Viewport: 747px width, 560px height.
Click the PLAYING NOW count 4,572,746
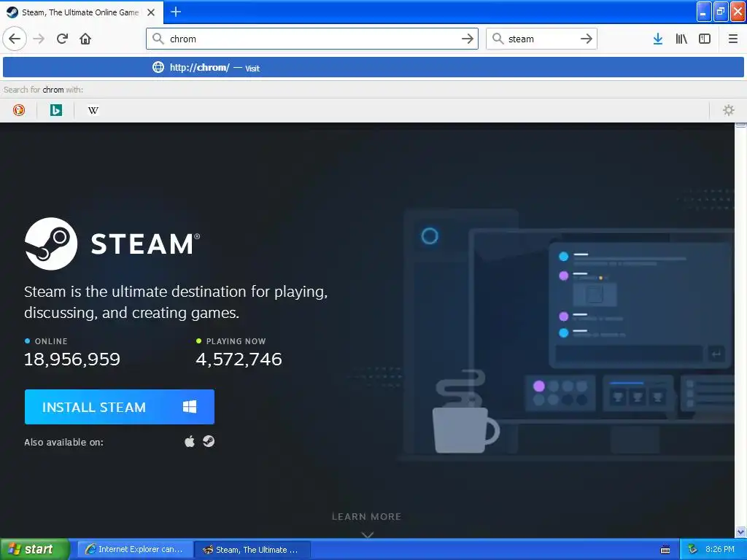coord(239,359)
